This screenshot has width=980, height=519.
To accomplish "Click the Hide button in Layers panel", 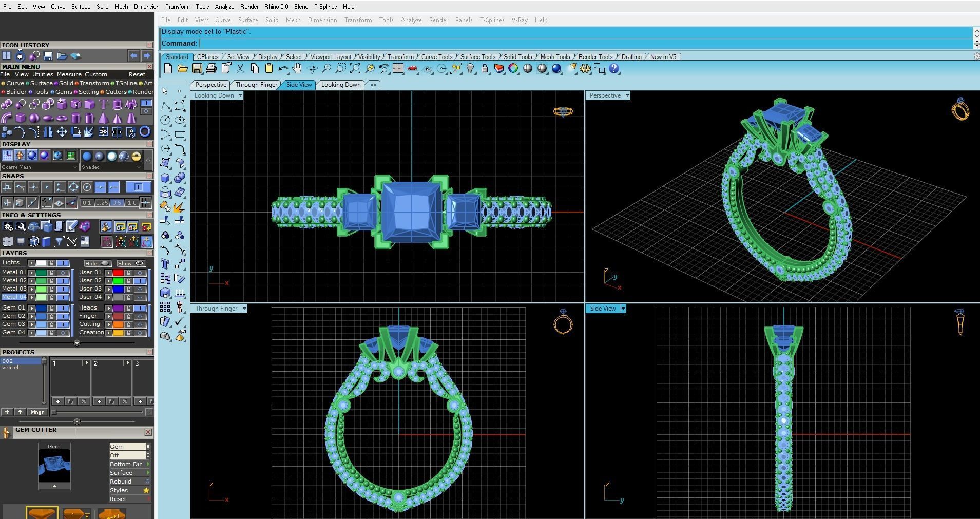I will pyautogui.click(x=98, y=263).
